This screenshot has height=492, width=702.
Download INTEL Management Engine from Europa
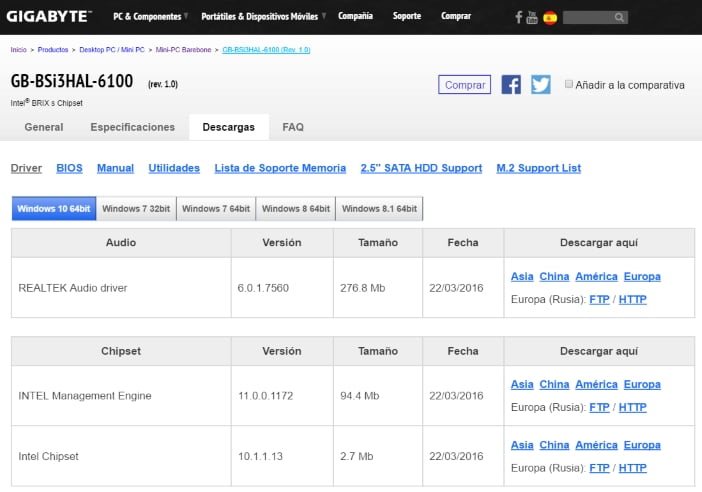642,385
